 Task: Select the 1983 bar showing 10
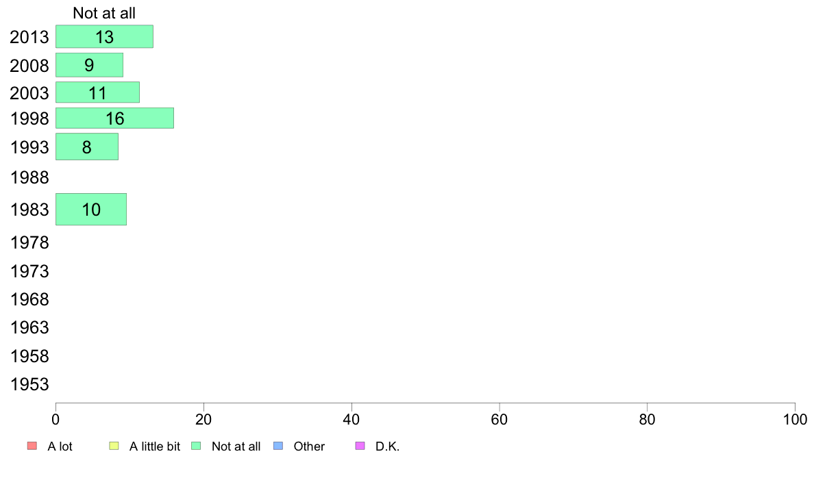click(x=91, y=209)
